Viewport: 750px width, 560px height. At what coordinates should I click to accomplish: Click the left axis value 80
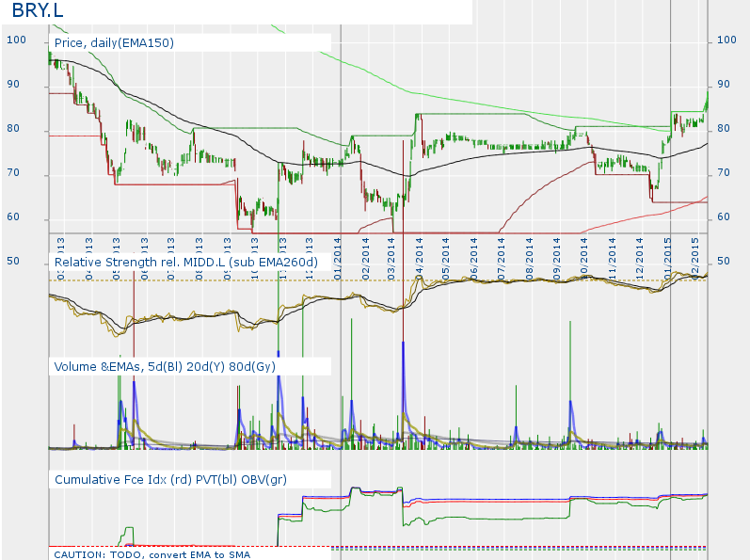click(13, 128)
